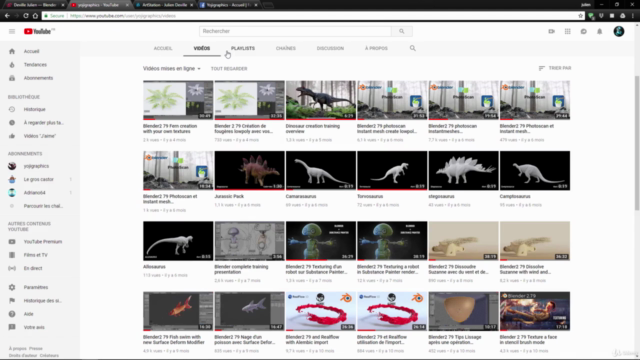Open Blender2 79 and Realflow Alembic thumbnail

321,311
